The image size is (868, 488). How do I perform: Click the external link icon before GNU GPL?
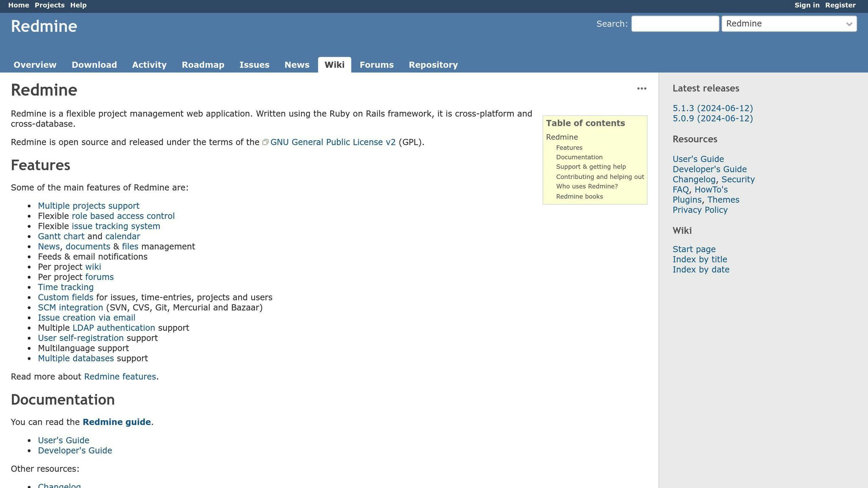pos(266,142)
